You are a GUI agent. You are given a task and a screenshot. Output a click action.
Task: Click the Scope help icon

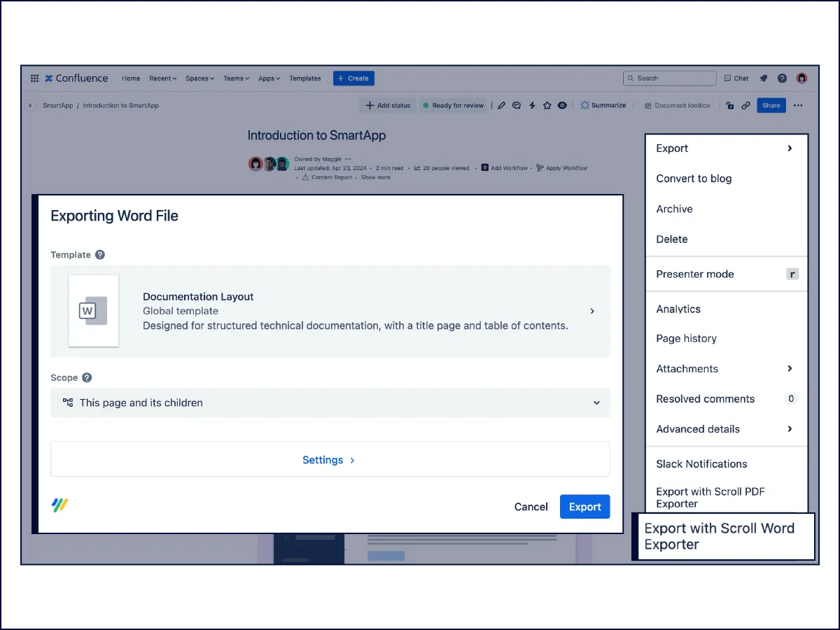(87, 377)
